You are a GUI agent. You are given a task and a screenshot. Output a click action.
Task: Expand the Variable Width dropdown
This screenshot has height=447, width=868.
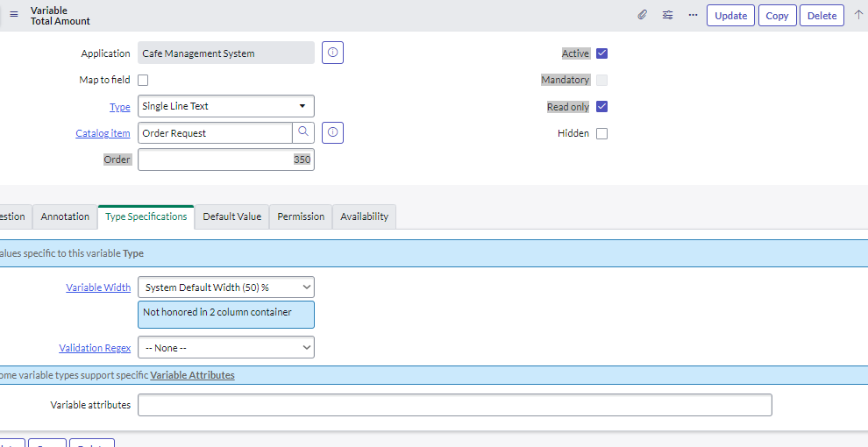tap(226, 287)
